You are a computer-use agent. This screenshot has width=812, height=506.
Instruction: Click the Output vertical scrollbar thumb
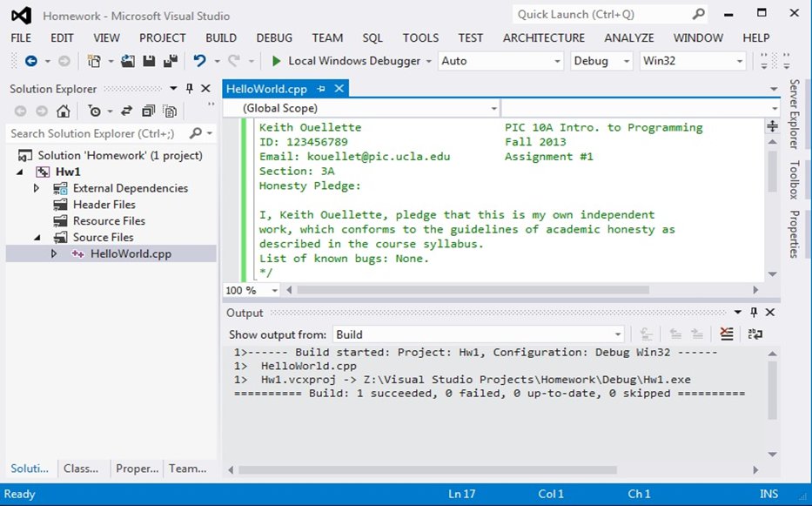(x=772, y=390)
